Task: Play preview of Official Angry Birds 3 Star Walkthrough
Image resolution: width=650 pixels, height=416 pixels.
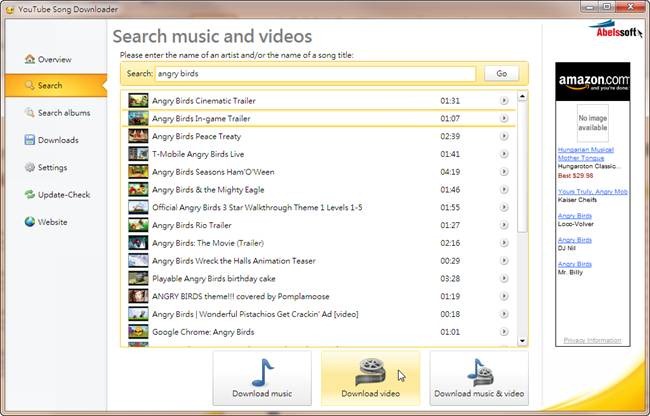Action: point(504,207)
